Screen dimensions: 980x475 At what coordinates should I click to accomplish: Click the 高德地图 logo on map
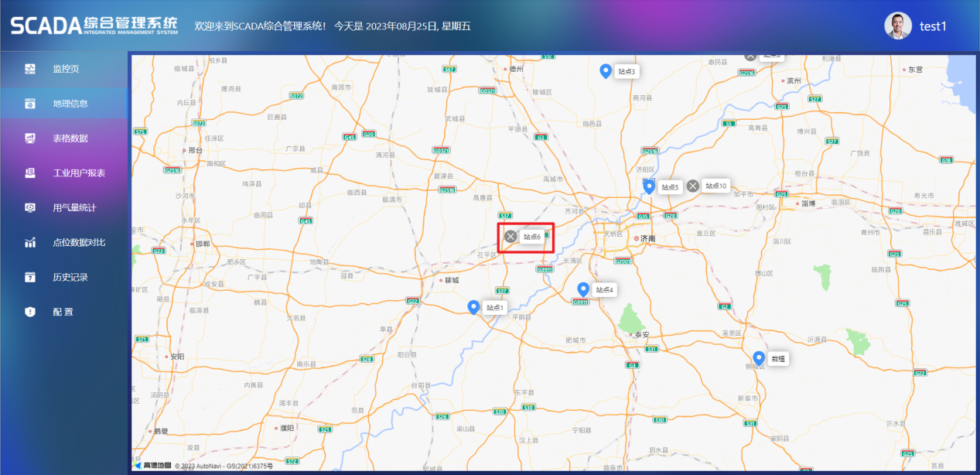[152, 466]
